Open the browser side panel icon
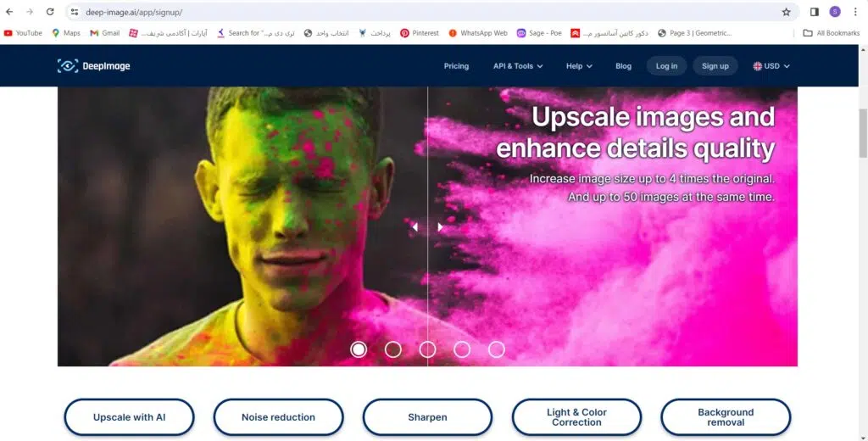The width and height of the screenshot is (868, 441). (815, 12)
